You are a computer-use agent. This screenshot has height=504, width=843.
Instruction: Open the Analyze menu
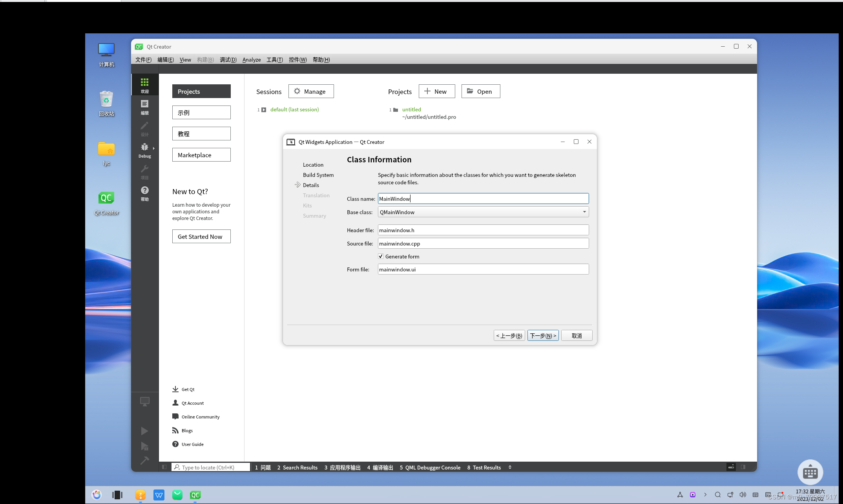[251, 60]
